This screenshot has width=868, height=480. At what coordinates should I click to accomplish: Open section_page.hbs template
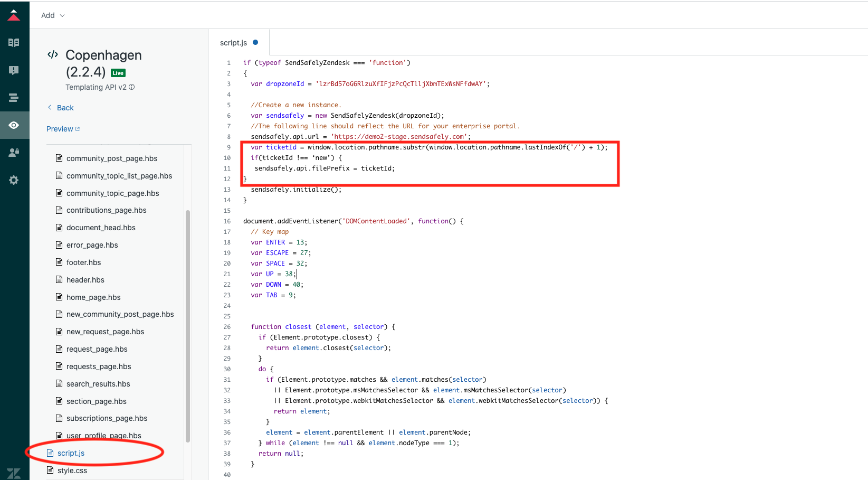coord(97,401)
